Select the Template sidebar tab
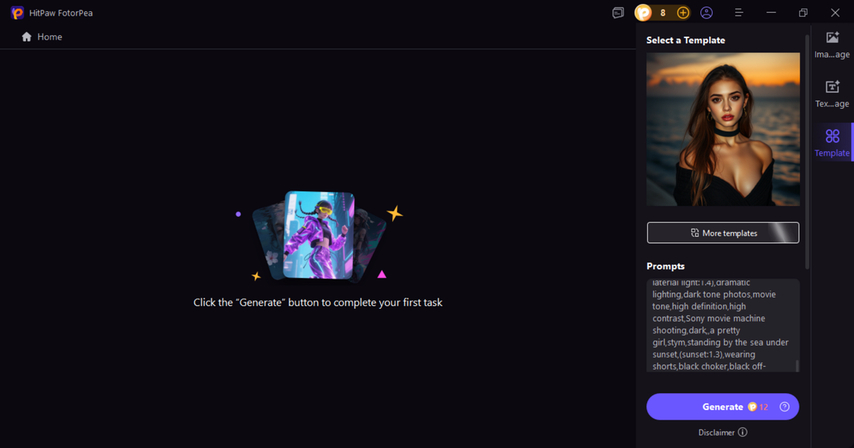 pyautogui.click(x=832, y=143)
